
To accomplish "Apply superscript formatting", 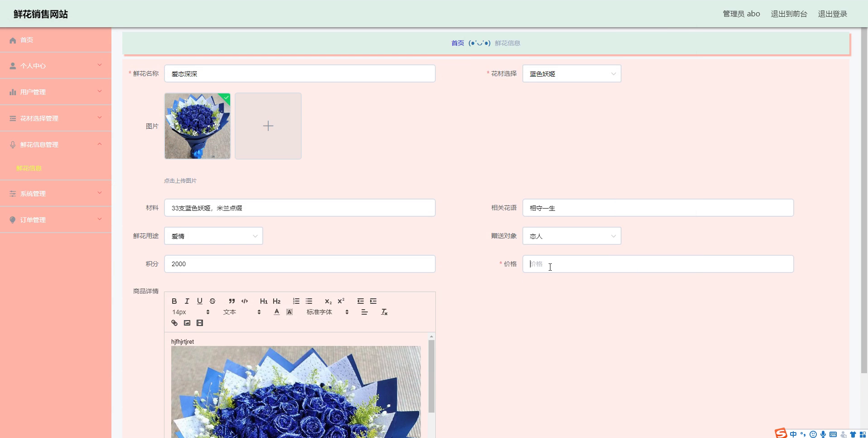I will 341,301.
